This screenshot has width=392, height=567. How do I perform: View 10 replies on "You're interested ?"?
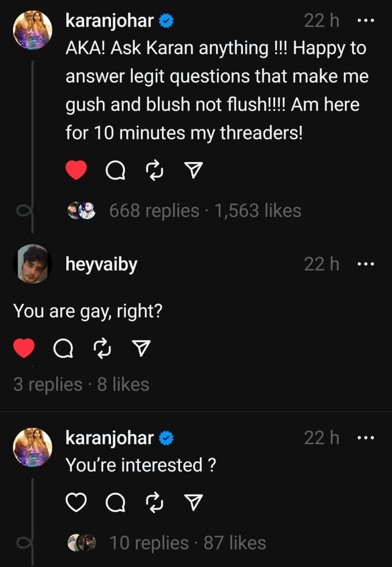149,543
